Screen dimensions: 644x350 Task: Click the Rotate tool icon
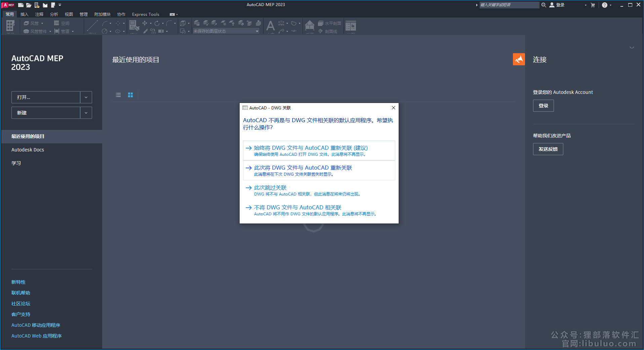click(x=157, y=23)
